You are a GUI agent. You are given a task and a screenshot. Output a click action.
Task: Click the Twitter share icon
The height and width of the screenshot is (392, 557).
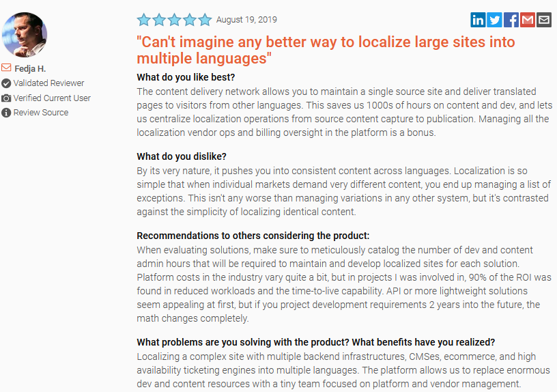pos(494,20)
